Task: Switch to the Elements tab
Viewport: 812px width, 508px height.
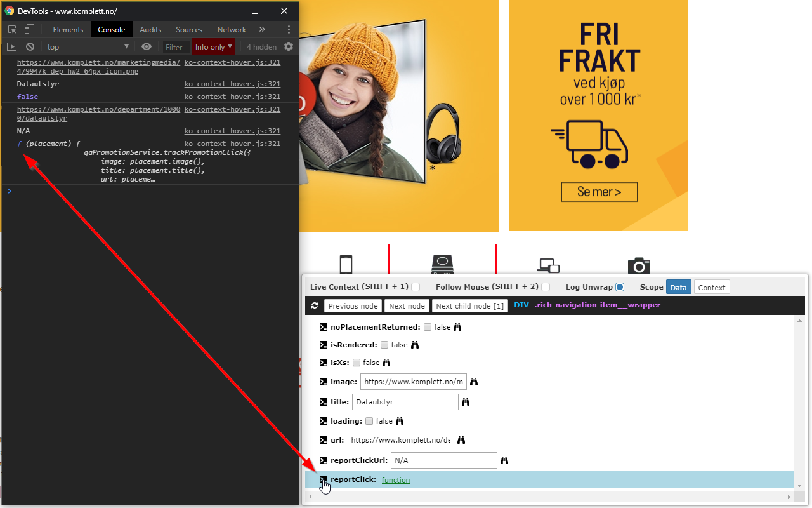Action: [68, 30]
